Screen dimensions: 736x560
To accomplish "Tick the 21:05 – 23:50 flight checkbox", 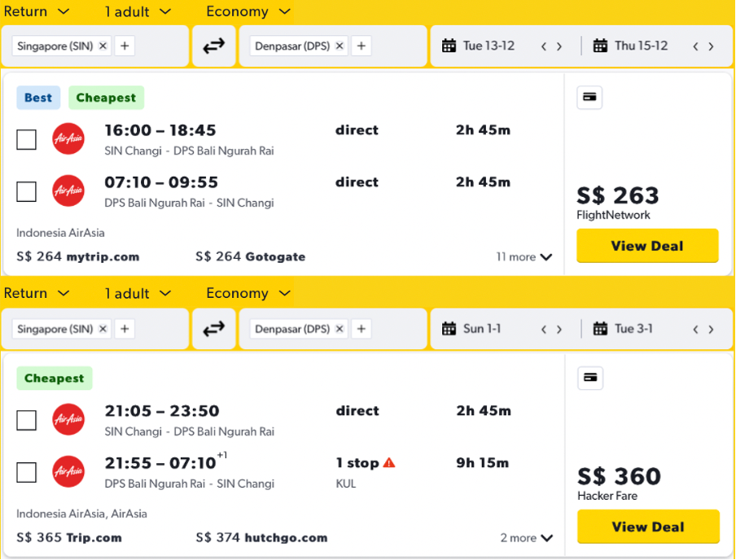I will tap(27, 420).
